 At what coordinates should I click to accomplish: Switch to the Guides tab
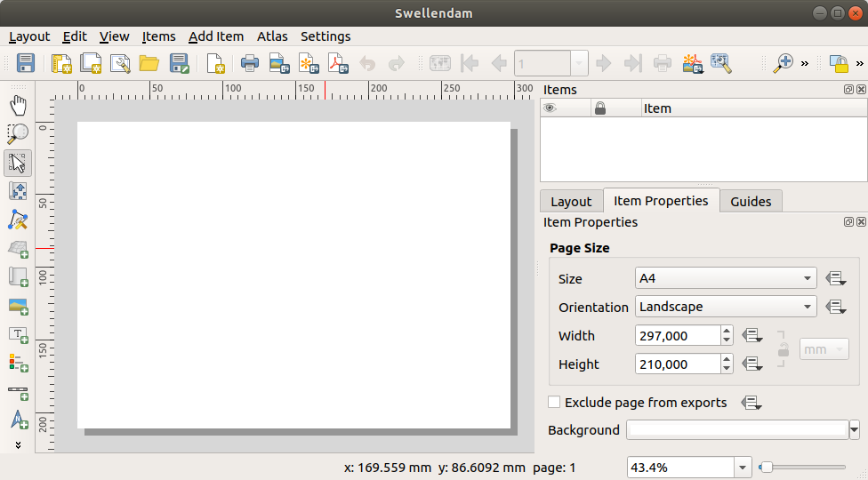tap(751, 201)
